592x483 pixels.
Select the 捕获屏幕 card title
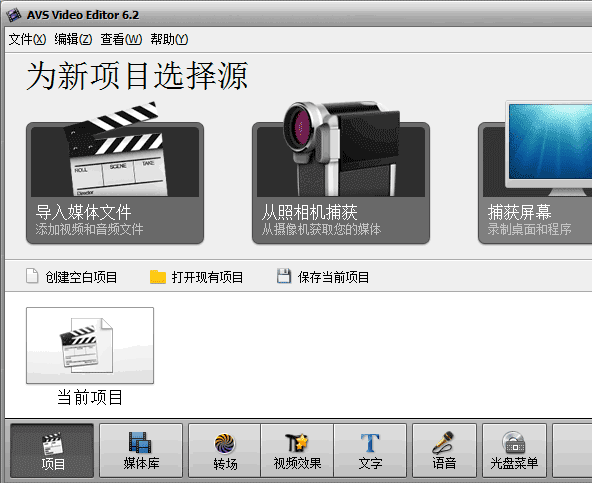click(520, 212)
